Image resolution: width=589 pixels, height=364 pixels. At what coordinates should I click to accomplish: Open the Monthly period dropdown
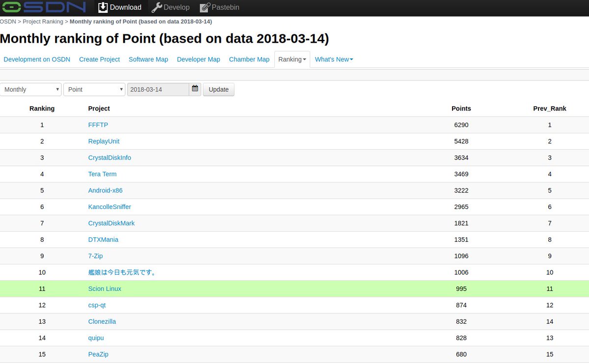pyautogui.click(x=31, y=89)
